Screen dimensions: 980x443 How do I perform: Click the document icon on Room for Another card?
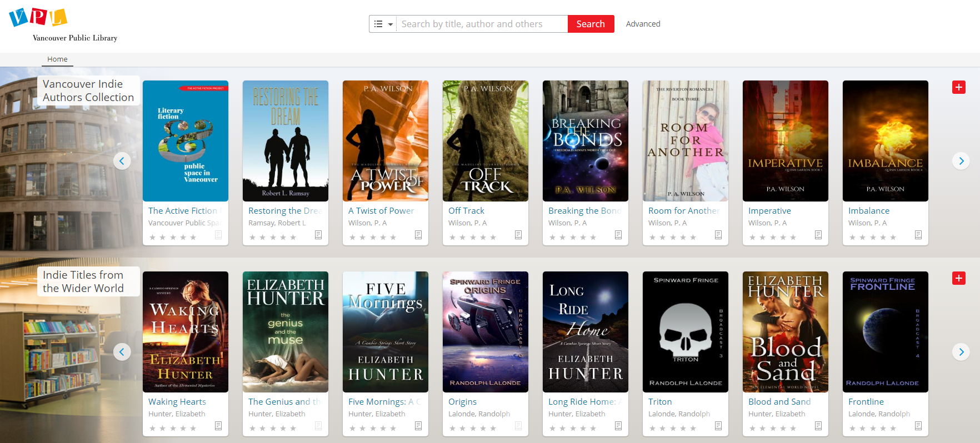pos(718,235)
